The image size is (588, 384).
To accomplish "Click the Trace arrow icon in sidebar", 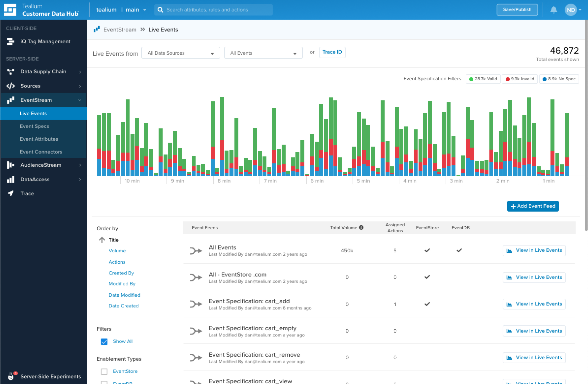I will click(11, 193).
